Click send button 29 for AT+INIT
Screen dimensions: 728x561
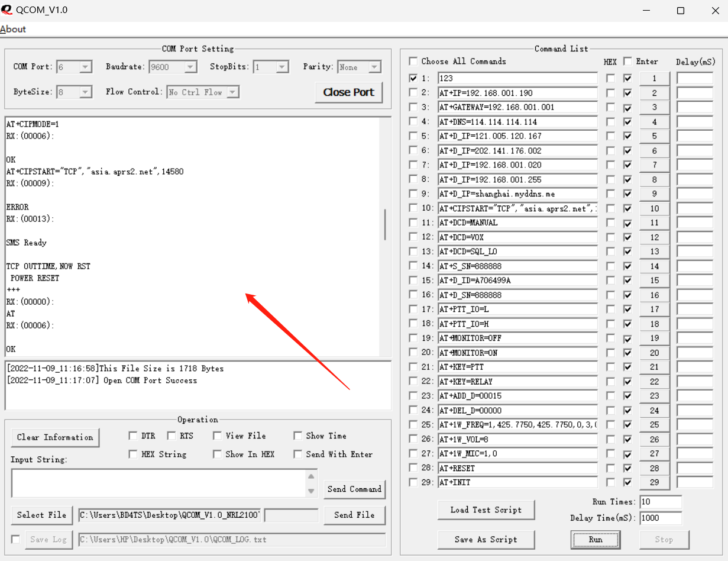655,483
